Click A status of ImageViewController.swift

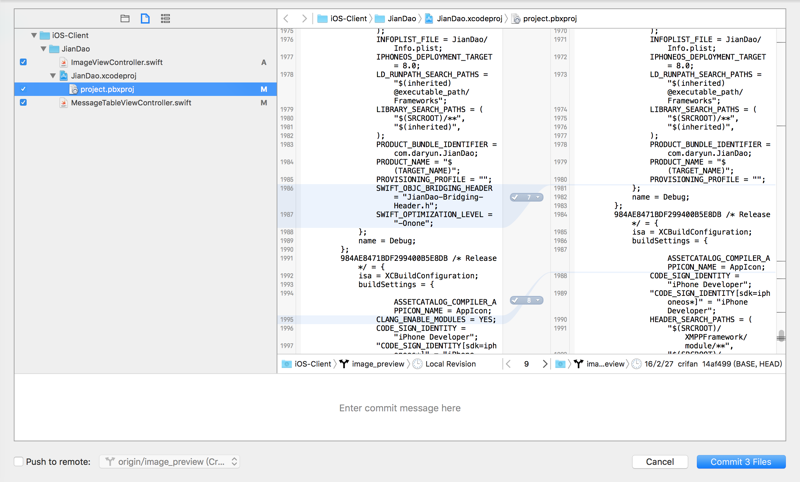point(264,62)
